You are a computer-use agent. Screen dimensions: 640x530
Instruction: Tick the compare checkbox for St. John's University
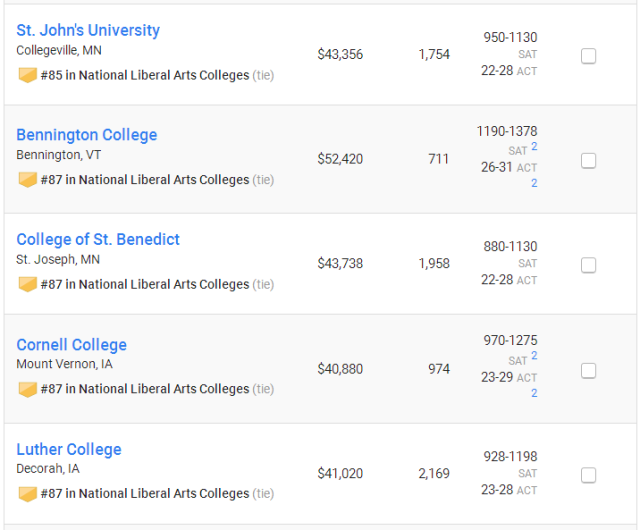point(588,56)
